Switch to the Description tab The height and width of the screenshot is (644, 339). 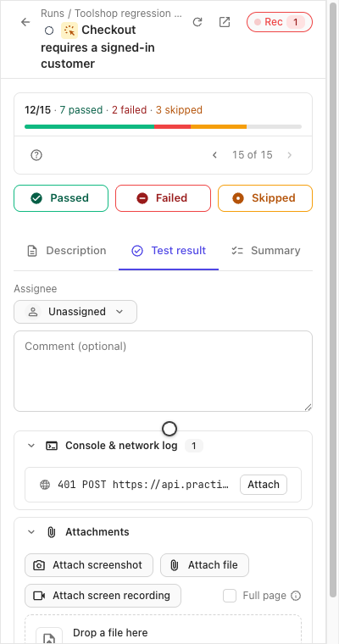(67, 251)
